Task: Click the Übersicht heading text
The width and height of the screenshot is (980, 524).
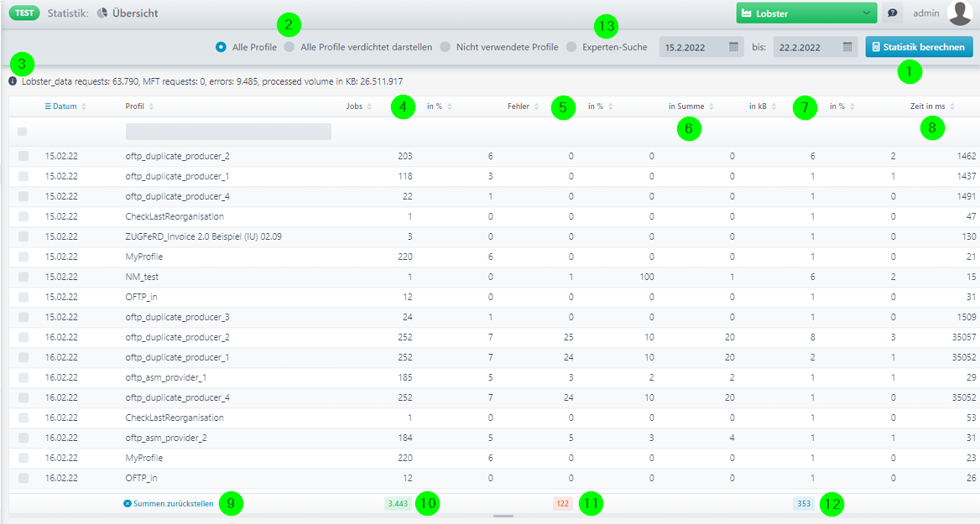Action: click(x=135, y=13)
